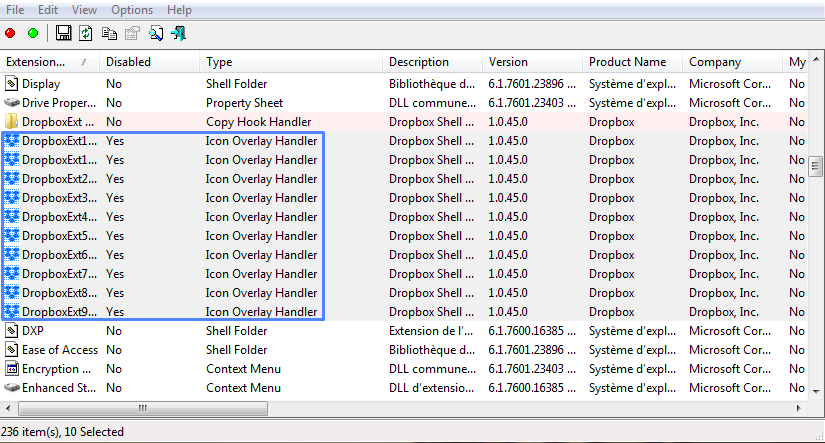
Task: Click the Find magnifier toolbar icon
Action: coord(156,33)
